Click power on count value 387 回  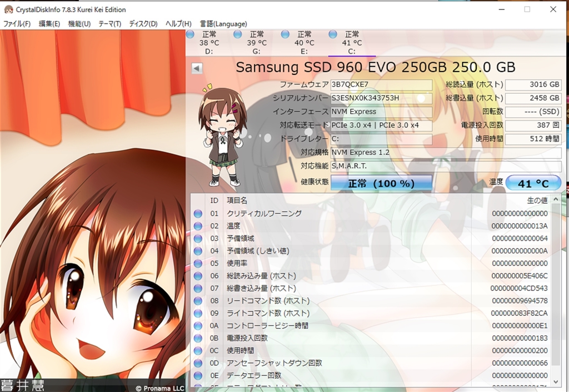pos(533,125)
